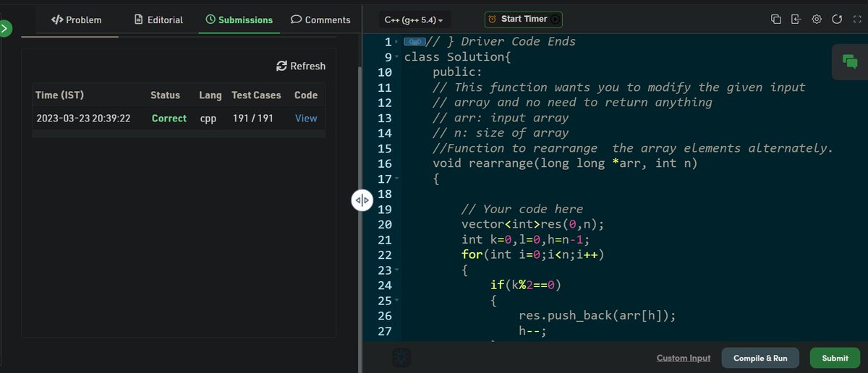Click the '// Your code here' comment
The width and height of the screenshot is (868, 373).
[x=522, y=209]
